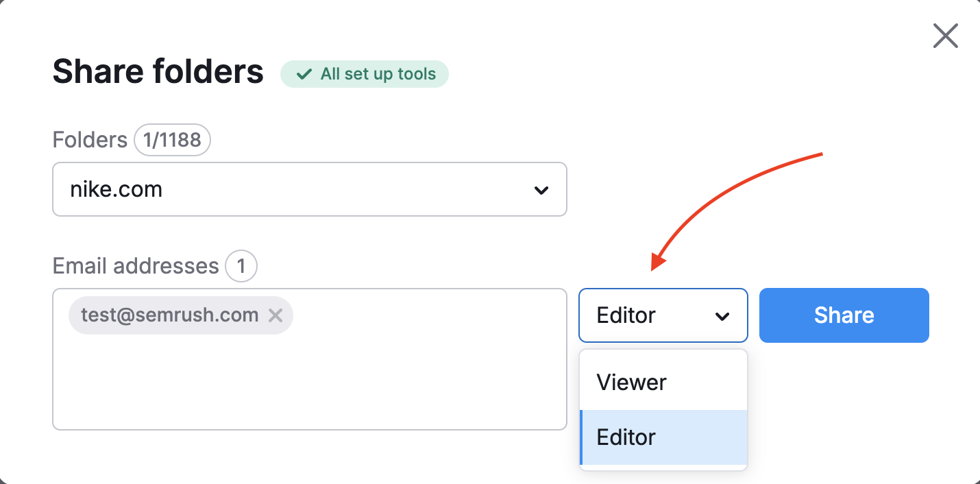Remove test@semrush.com email chip
This screenshot has height=484, width=980.
(275, 315)
